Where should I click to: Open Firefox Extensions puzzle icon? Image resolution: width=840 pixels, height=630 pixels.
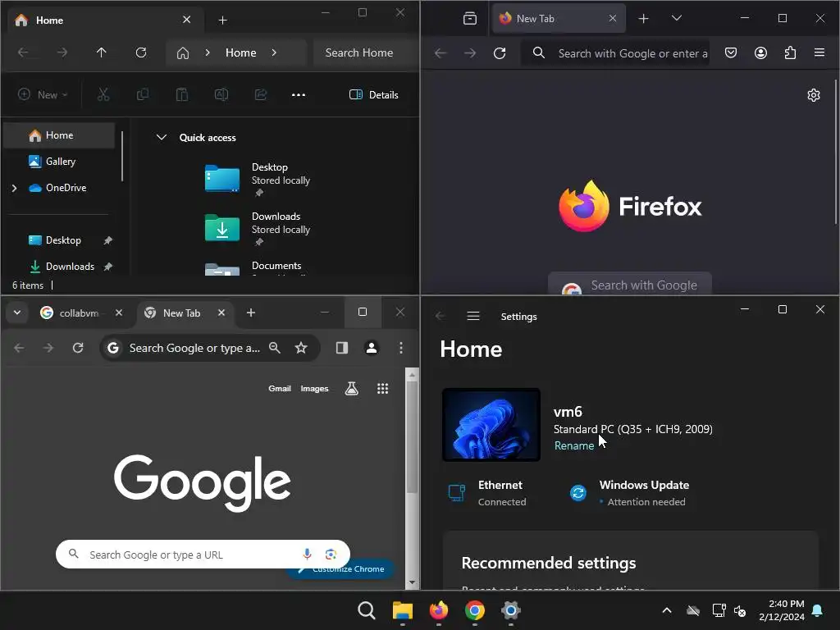pyautogui.click(x=790, y=52)
